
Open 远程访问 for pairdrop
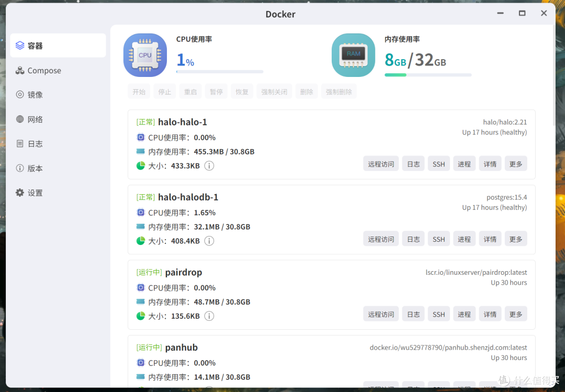pyautogui.click(x=381, y=314)
